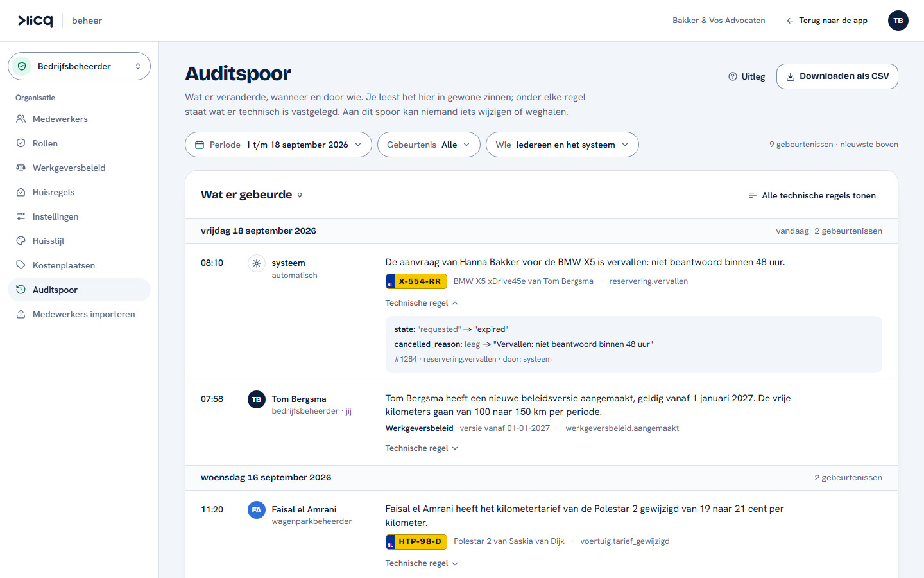Click the woensdag 16 september 2026 date header
Viewport: 924px width, 578px height.
click(266, 477)
